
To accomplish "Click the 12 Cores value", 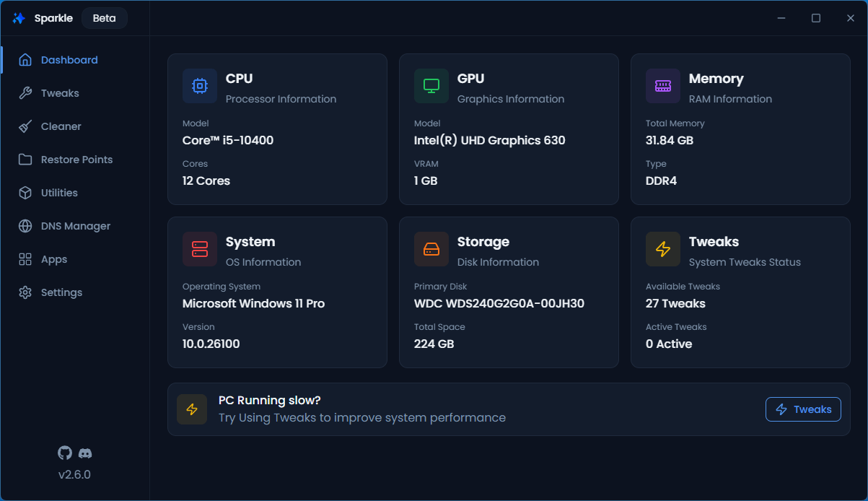I will 206,180.
